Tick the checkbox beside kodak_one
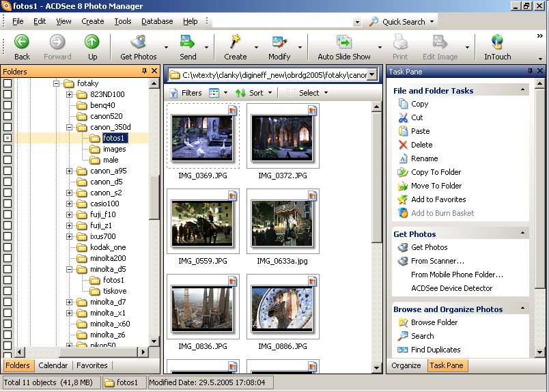Viewport: 549px width, 392px height. coord(8,247)
